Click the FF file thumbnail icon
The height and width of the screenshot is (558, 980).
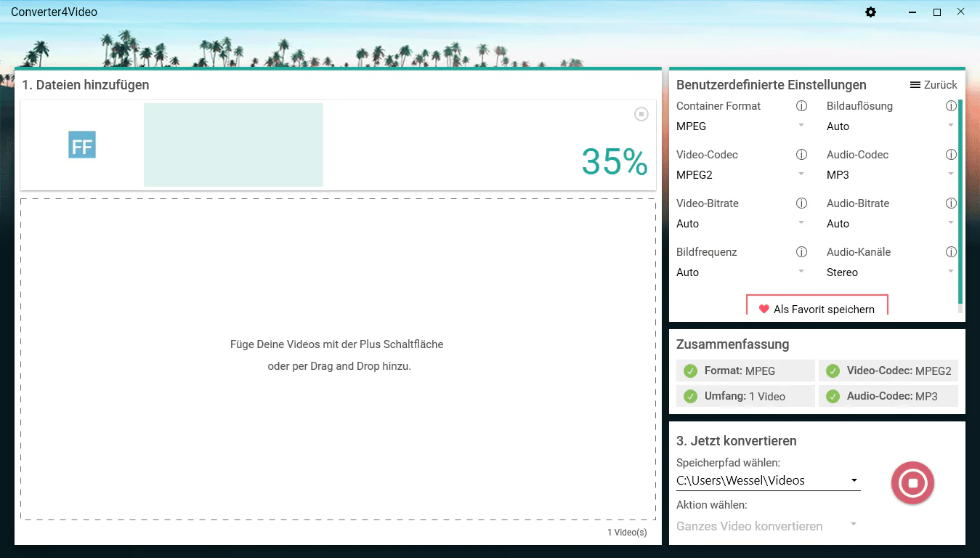82,145
